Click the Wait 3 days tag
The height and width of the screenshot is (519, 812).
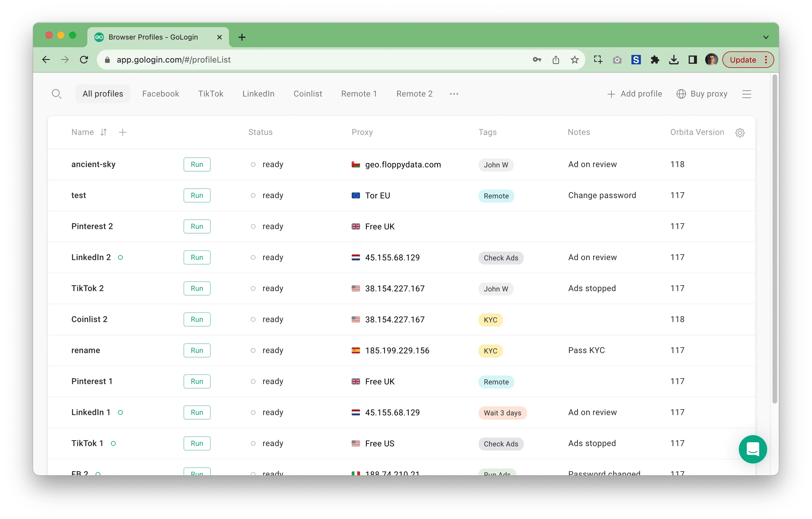coord(502,413)
